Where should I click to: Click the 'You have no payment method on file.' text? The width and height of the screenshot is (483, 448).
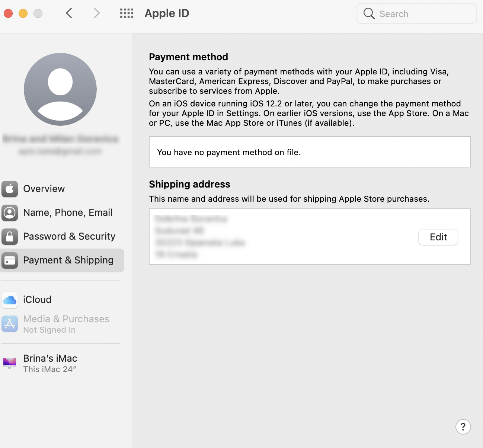[x=229, y=152]
